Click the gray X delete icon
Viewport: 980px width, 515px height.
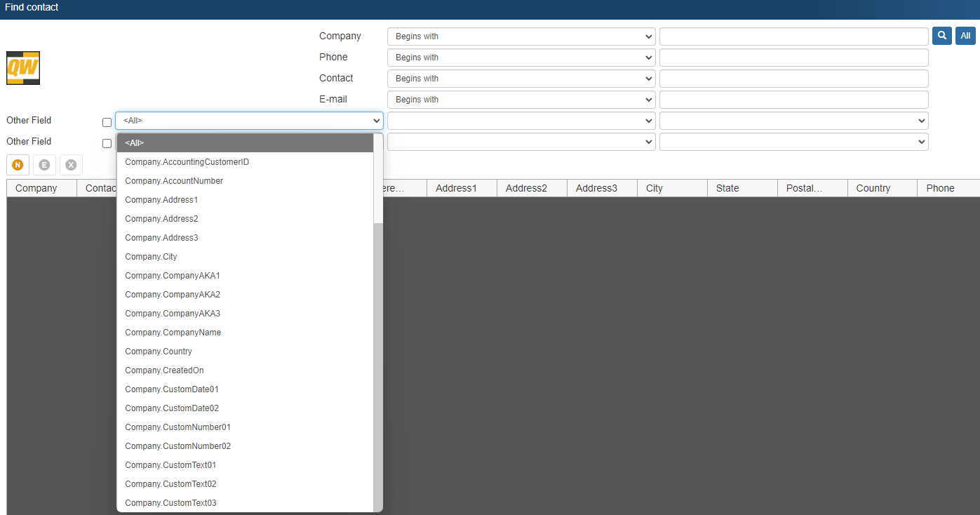(71, 165)
